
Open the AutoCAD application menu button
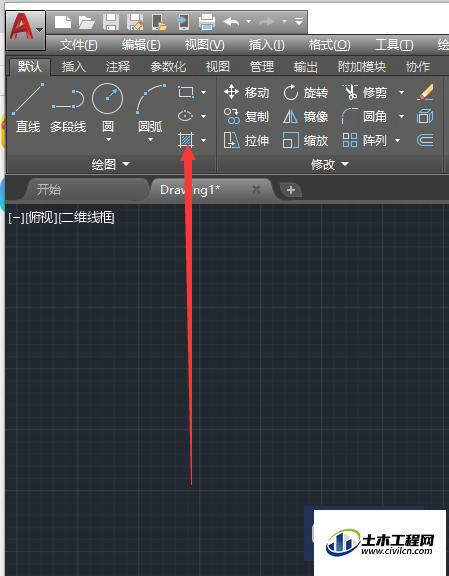(26, 30)
